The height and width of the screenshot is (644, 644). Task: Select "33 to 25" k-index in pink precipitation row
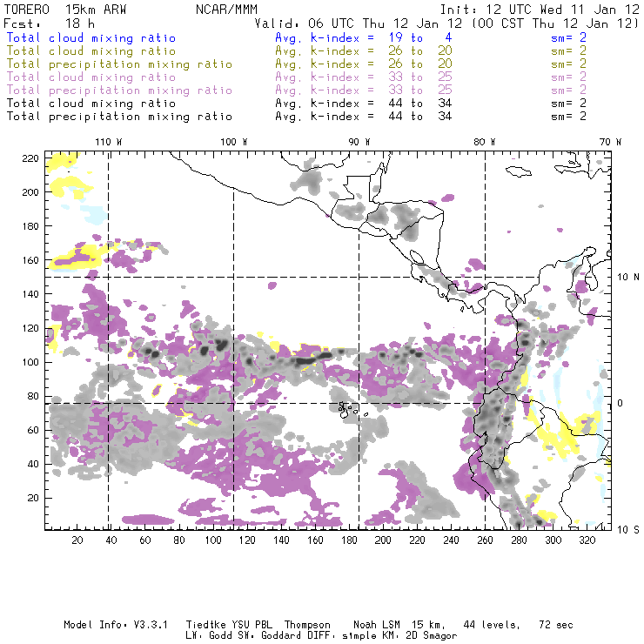point(420,91)
